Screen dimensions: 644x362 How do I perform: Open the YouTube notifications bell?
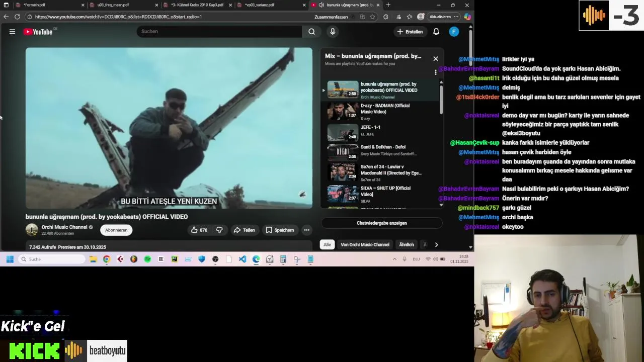coord(436,32)
